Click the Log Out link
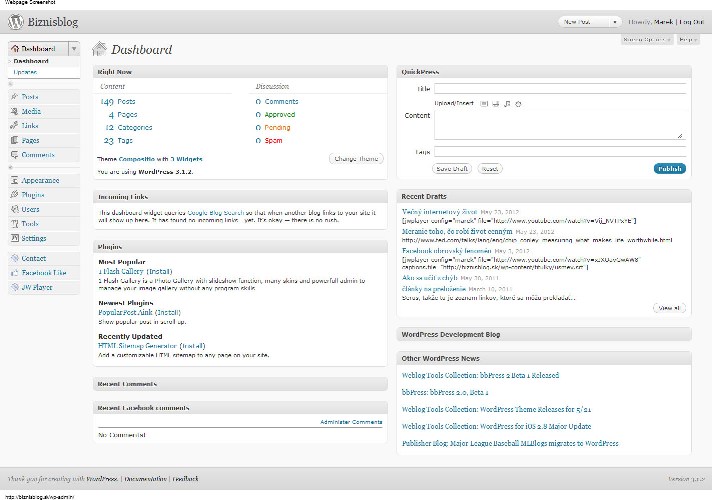 (692, 22)
